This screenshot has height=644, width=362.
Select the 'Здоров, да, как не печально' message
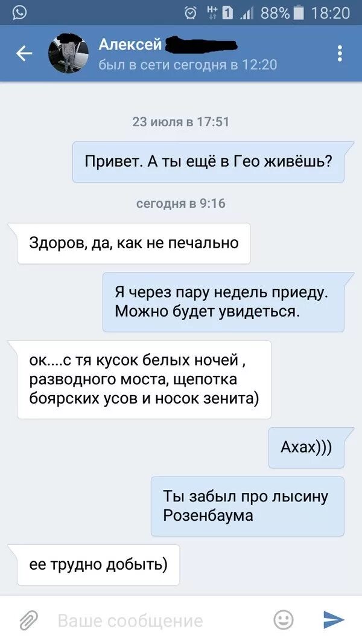click(134, 243)
